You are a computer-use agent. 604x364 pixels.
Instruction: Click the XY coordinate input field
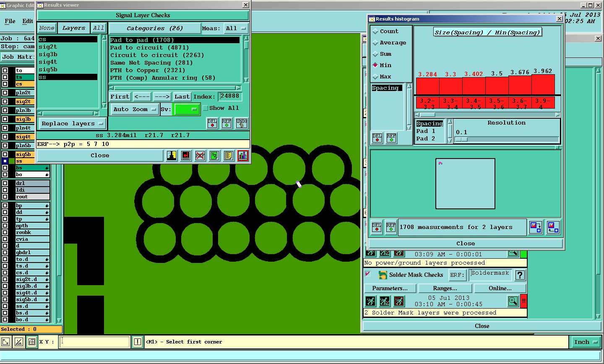coord(94,342)
